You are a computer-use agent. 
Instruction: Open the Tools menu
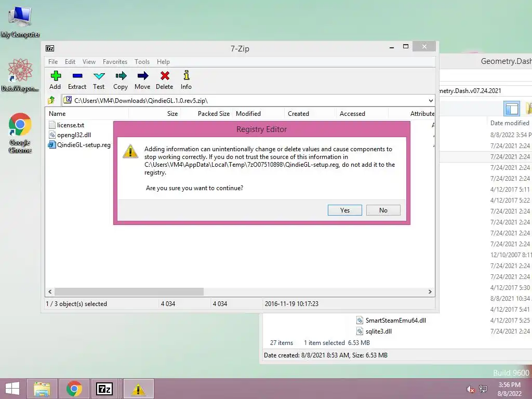click(x=142, y=62)
